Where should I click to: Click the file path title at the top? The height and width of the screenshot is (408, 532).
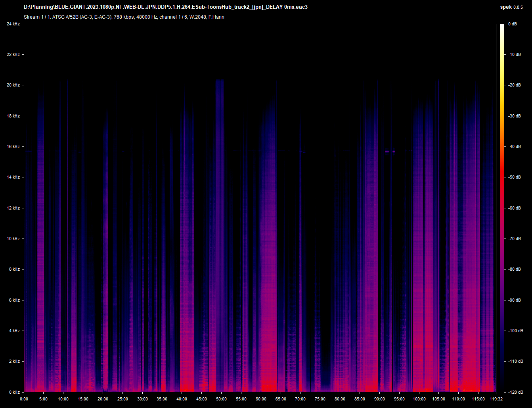165,7
